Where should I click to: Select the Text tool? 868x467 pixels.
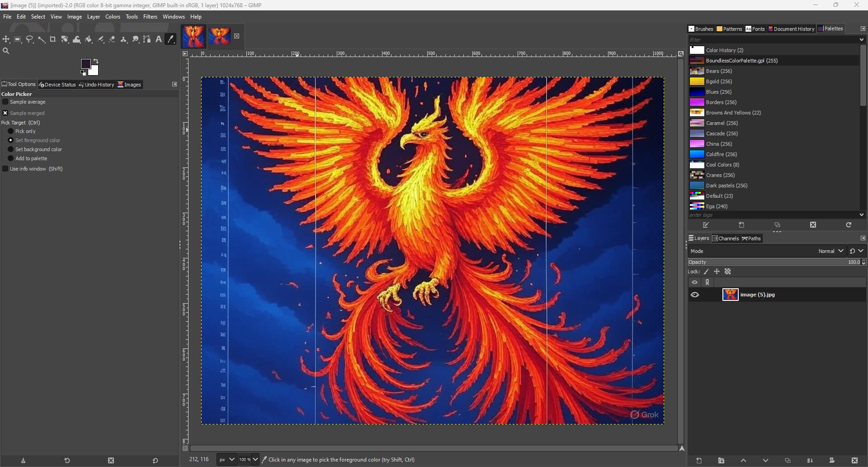pyautogui.click(x=159, y=39)
